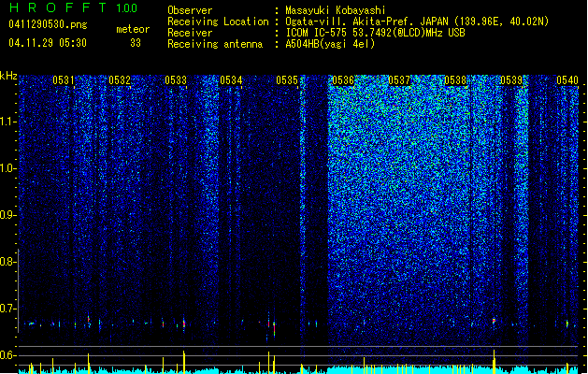
Task: Click the meteor count value 33
Action: (x=136, y=43)
